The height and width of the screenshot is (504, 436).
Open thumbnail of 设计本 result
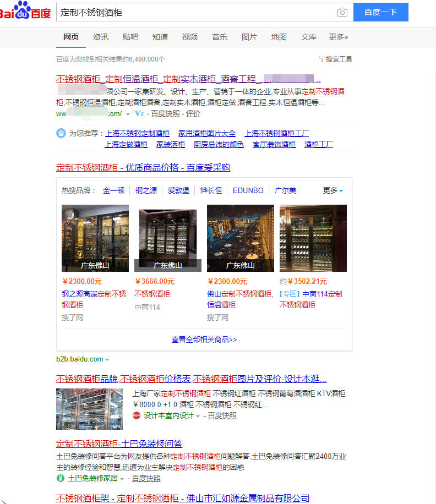tap(89, 409)
